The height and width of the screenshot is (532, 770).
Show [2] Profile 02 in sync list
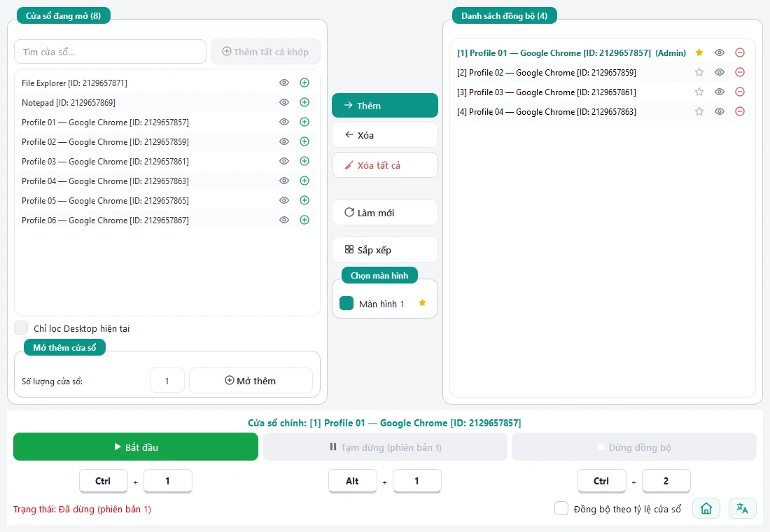720,72
